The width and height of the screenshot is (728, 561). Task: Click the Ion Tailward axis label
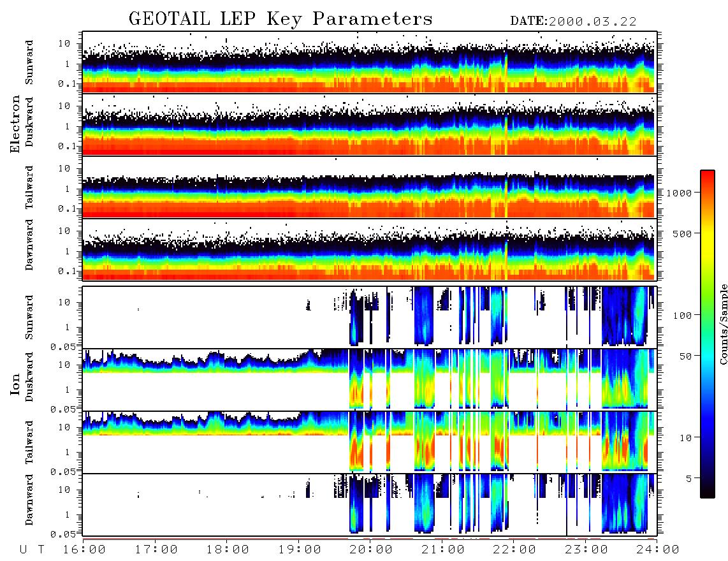(x=29, y=442)
